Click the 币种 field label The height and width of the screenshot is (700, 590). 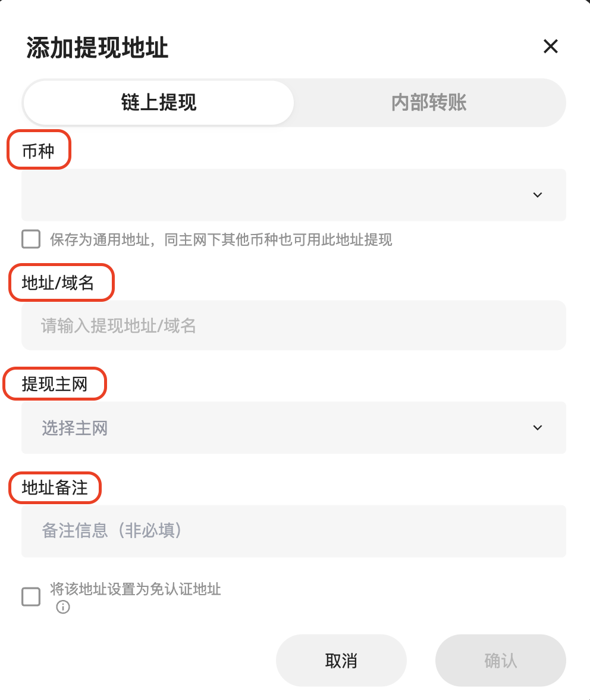pyautogui.click(x=39, y=151)
